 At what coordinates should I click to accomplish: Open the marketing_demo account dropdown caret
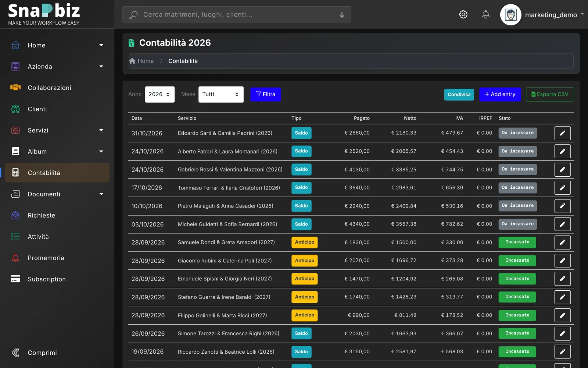(x=582, y=14)
